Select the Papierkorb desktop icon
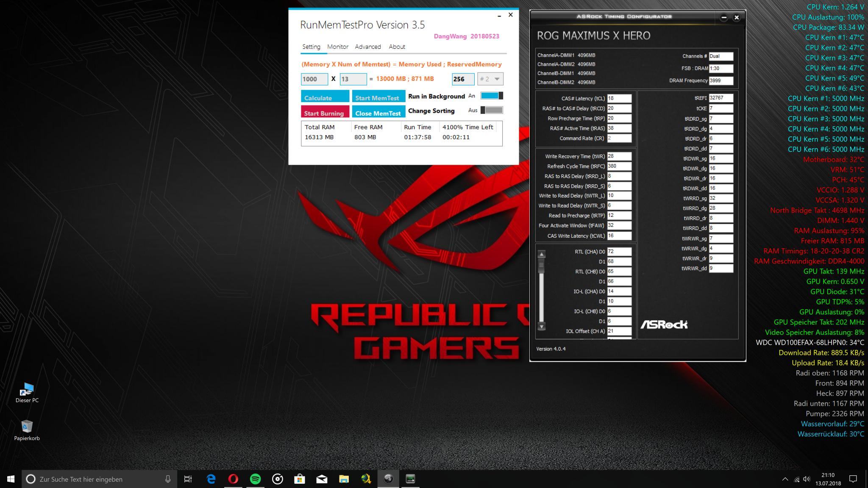Viewport: 868px width, 488px height. click(x=27, y=430)
